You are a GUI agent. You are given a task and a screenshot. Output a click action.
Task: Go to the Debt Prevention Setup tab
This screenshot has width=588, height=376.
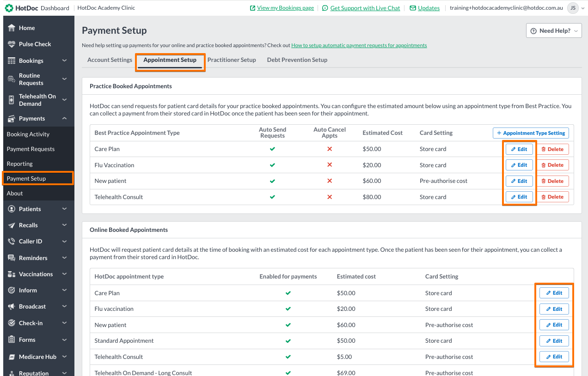297,60
